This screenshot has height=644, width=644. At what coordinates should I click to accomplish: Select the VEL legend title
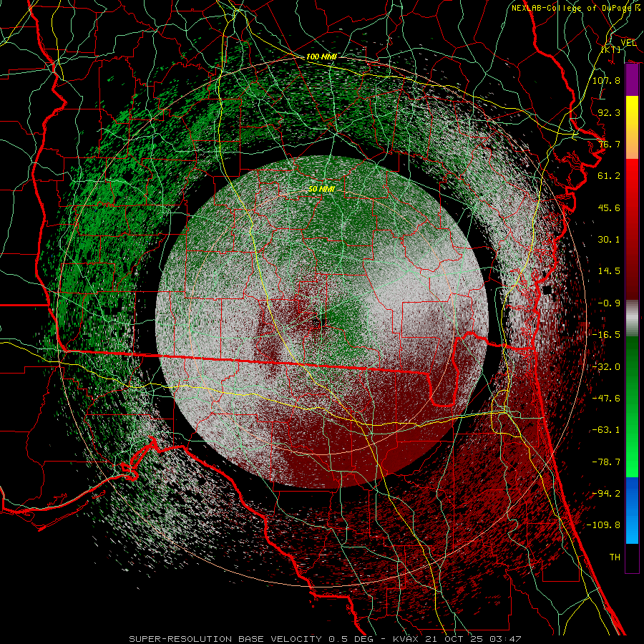pos(628,43)
